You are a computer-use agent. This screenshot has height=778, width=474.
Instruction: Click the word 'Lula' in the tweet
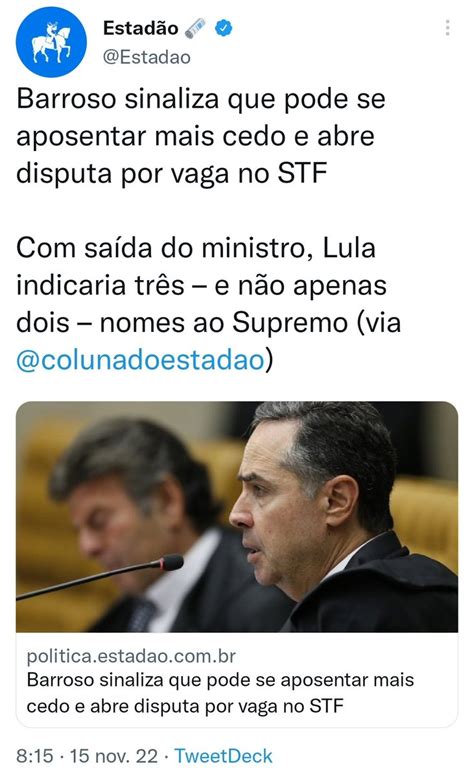(349, 248)
